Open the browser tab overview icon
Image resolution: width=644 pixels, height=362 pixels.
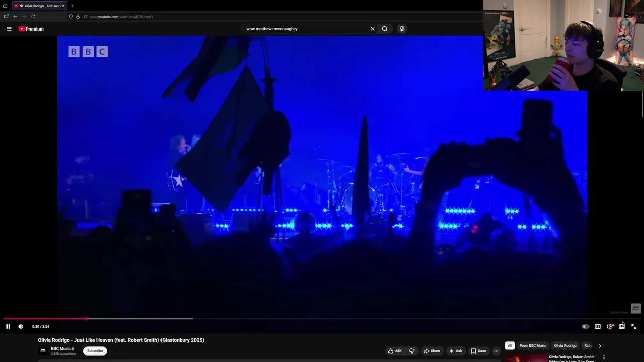pyautogui.click(x=5, y=6)
